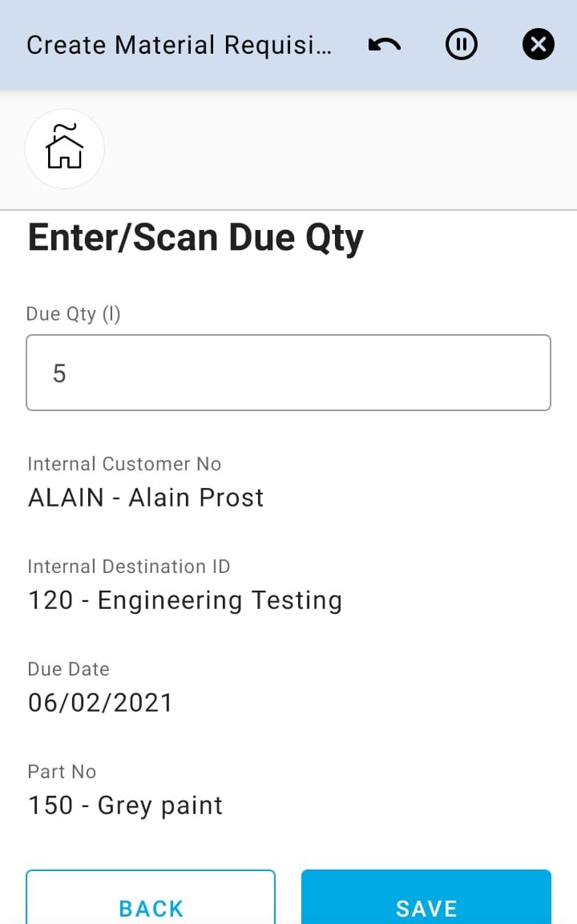Close the Create Material Requisition screen
This screenshot has width=577, height=924.
click(539, 45)
